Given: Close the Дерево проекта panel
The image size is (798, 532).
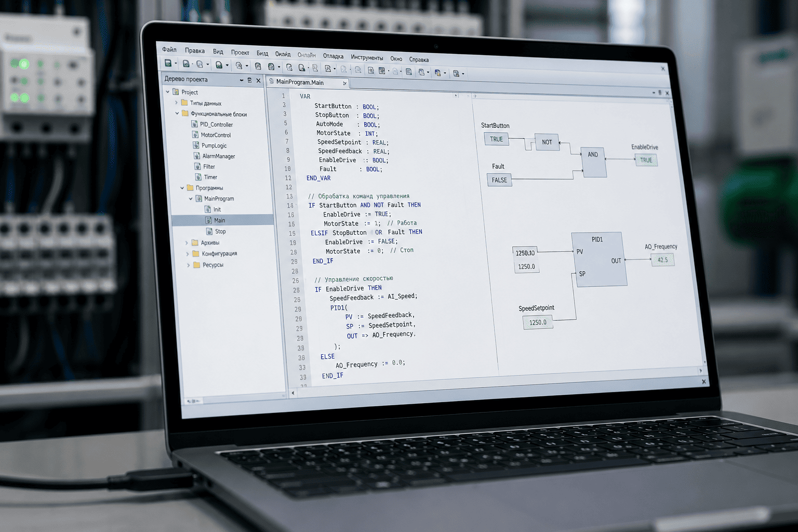Looking at the screenshot, I should 258,81.
